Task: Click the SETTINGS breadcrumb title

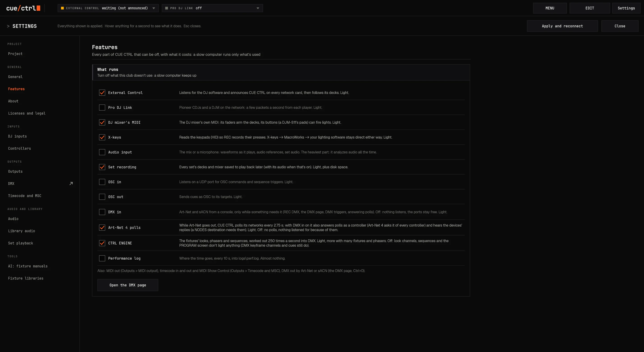Action: tap(25, 26)
